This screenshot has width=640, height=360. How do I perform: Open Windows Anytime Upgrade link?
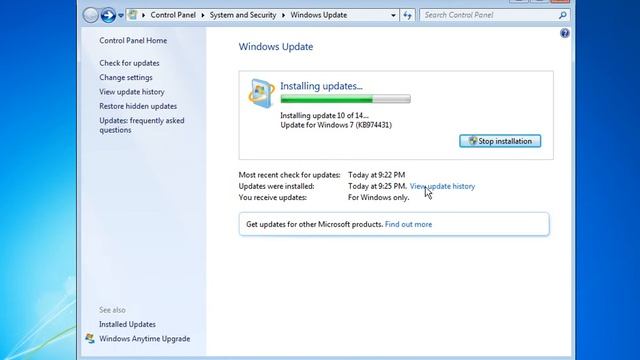tap(144, 338)
